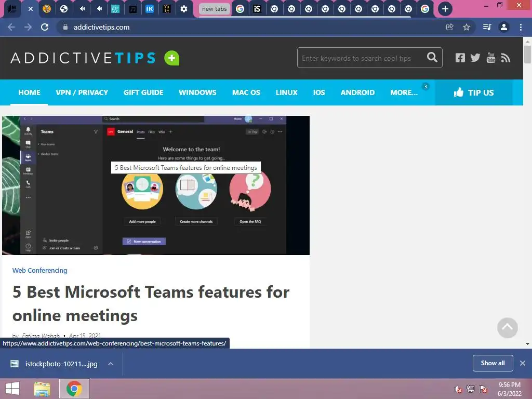Image resolution: width=532 pixels, height=399 pixels.
Task: Go forward to next page
Action: 28,27
